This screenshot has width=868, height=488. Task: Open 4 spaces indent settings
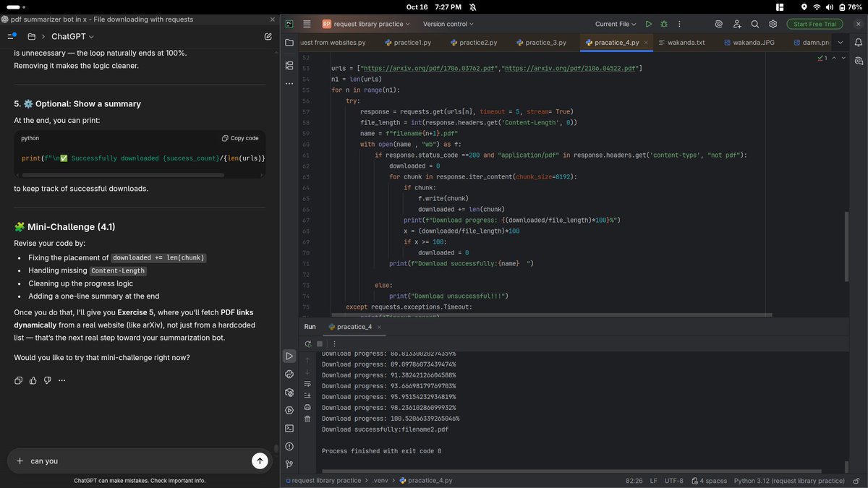(710, 480)
